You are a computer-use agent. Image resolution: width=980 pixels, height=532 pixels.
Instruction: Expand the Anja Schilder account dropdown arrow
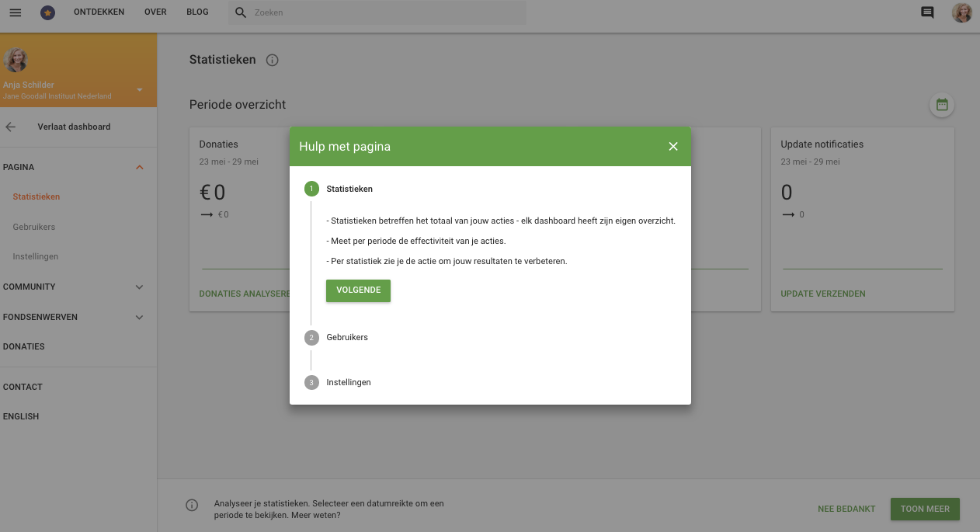click(140, 90)
